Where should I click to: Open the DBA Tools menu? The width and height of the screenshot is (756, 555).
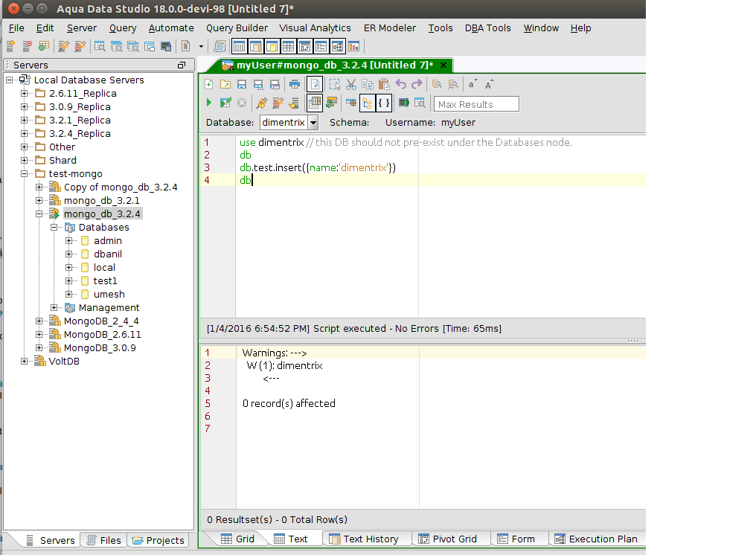pos(487,28)
